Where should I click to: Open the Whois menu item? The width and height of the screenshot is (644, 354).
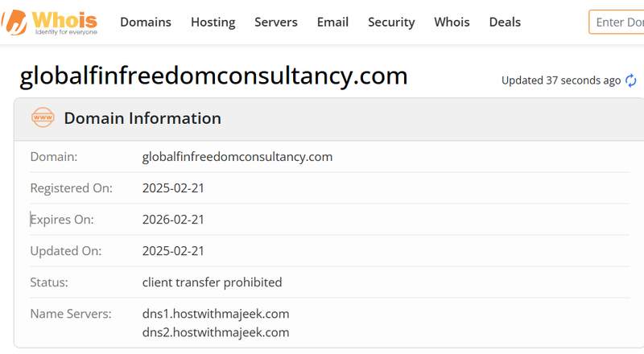(452, 23)
